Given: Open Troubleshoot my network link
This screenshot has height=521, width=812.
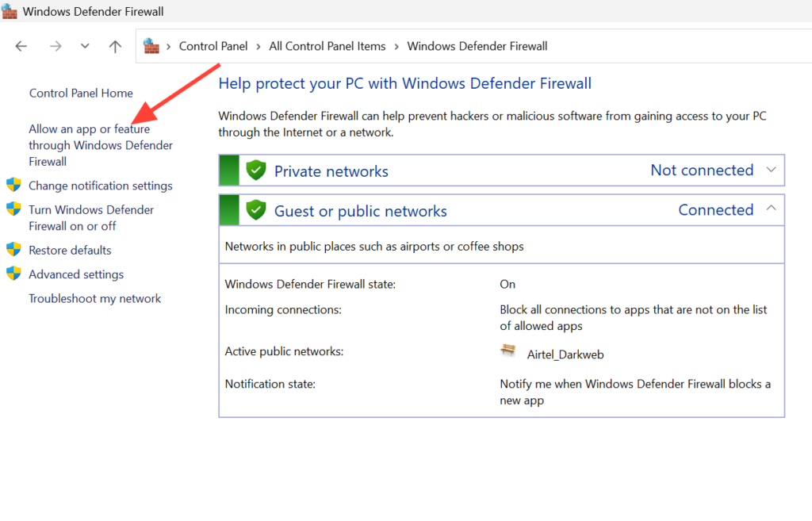Looking at the screenshot, I should [x=95, y=299].
